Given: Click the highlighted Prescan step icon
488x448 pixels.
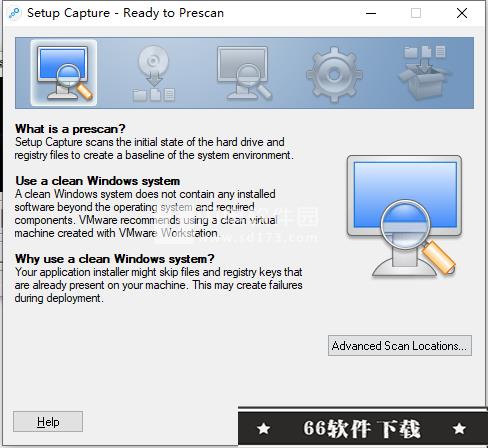Looking at the screenshot, I should pyautogui.click(x=64, y=73).
